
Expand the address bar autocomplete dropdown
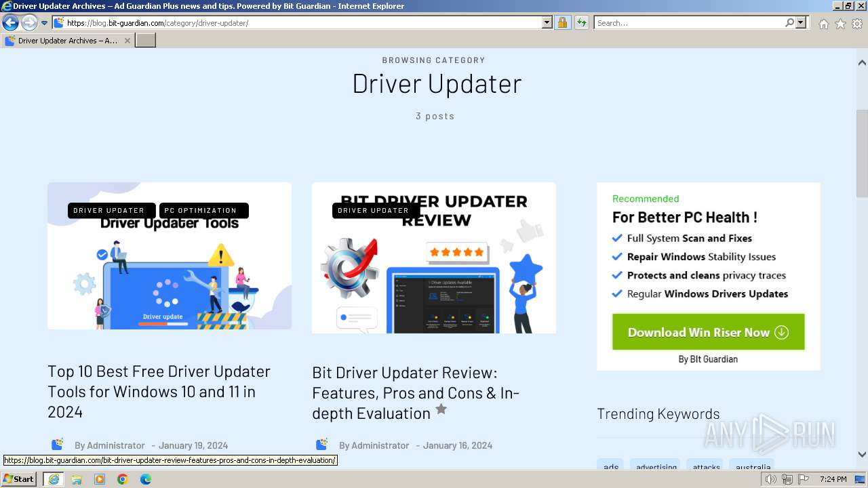547,23
